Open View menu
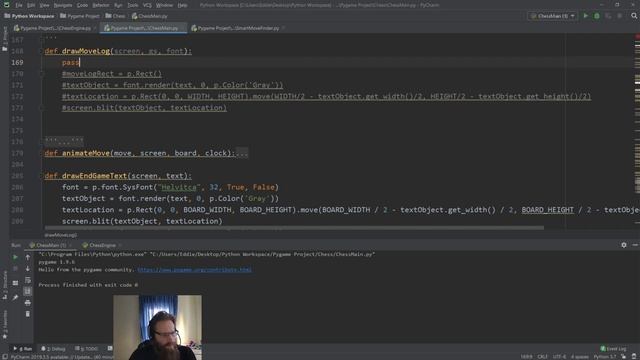 coord(44,5)
